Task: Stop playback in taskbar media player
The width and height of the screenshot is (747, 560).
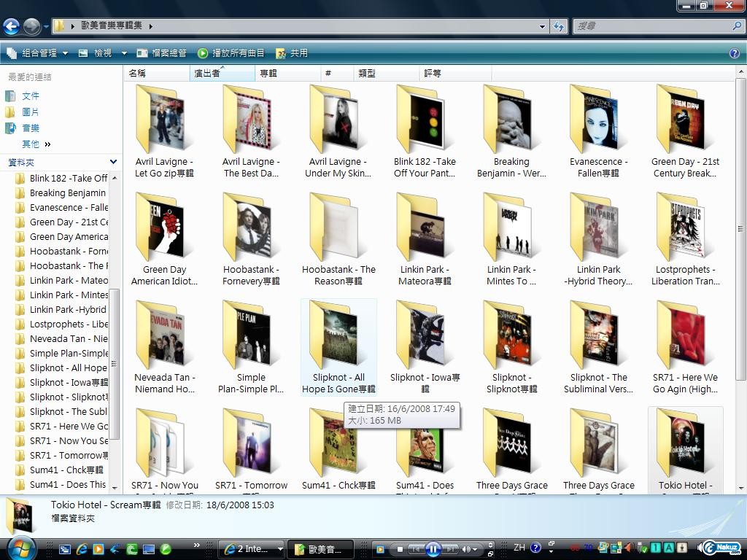Action: (x=399, y=549)
